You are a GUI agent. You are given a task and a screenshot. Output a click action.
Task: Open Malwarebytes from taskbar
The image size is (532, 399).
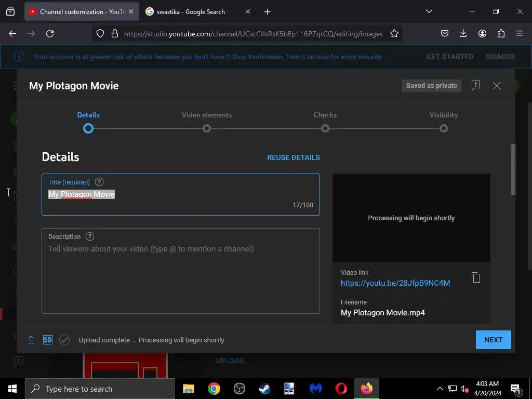(315, 389)
